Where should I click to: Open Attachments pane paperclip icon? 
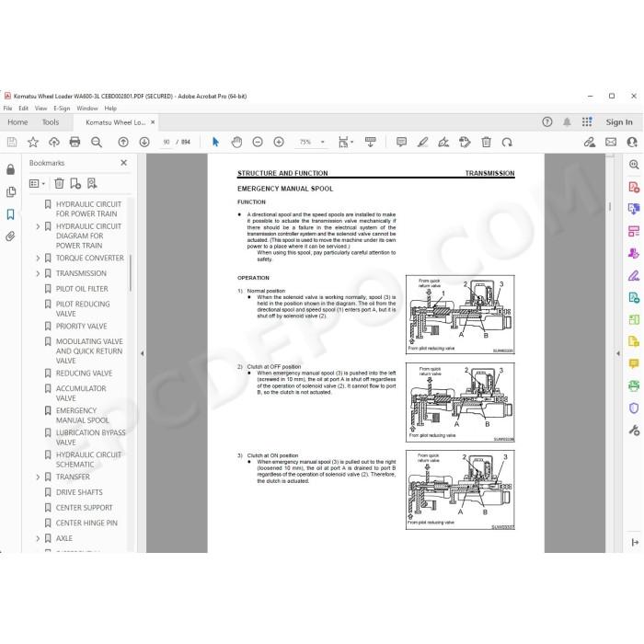[11, 236]
